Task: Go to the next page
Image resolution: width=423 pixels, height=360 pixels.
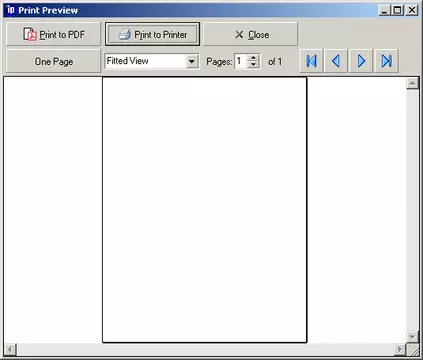Action: (x=361, y=61)
